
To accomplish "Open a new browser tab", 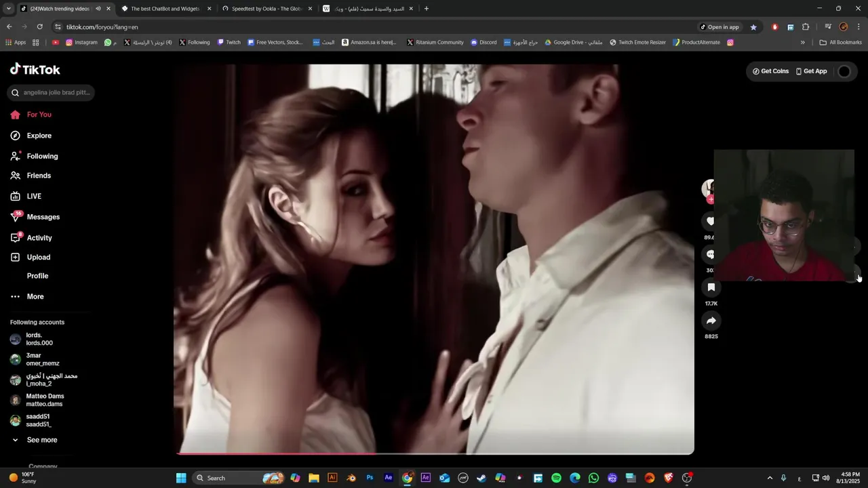I will (x=426, y=9).
